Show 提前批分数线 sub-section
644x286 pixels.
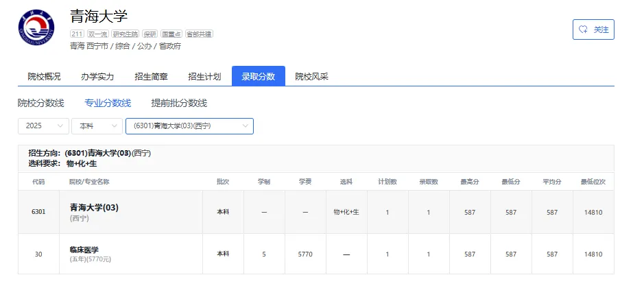[179, 103]
